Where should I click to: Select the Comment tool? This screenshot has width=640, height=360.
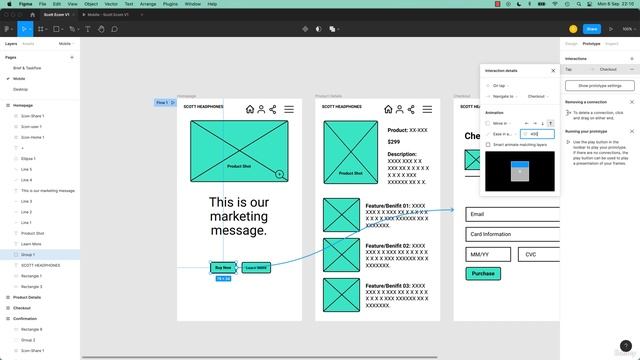115,29
